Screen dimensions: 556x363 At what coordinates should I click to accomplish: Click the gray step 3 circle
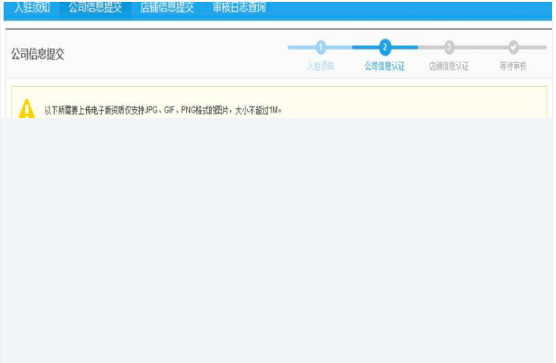449,47
